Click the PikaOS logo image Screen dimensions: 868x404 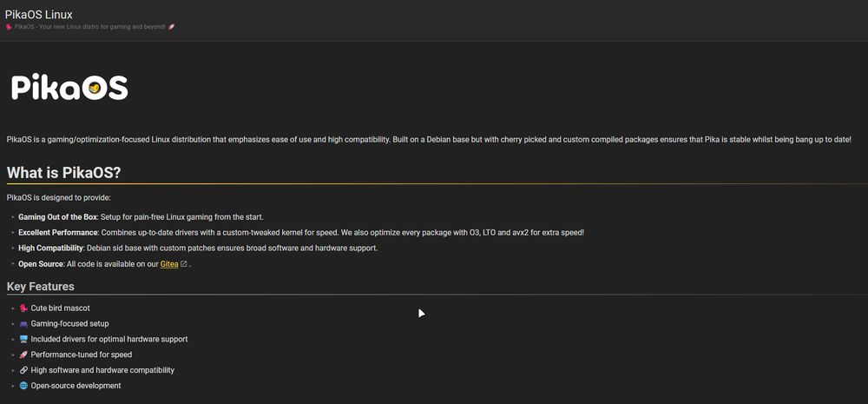(69, 87)
